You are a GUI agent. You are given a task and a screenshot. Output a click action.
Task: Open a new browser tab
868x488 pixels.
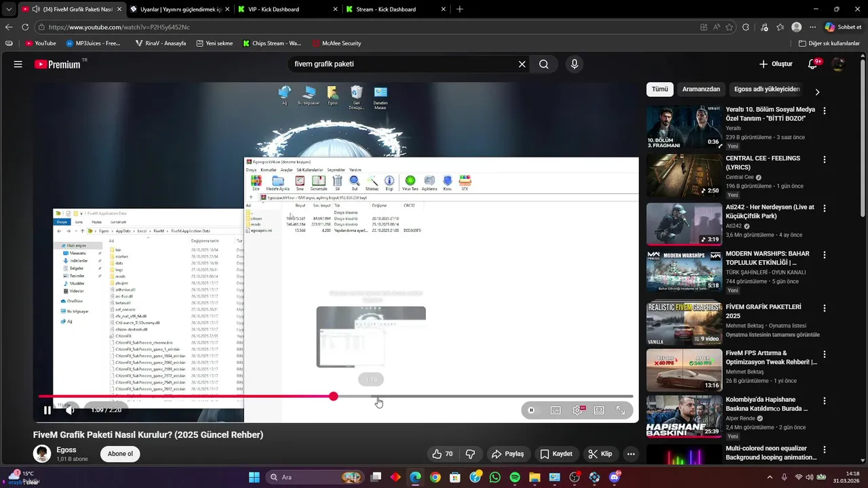point(460,9)
